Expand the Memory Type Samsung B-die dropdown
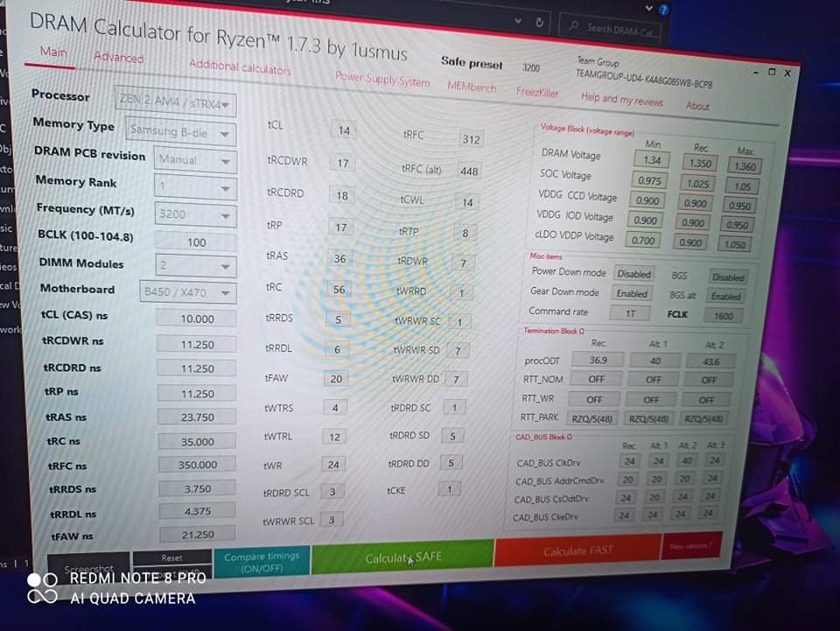 tap(180, 131)
